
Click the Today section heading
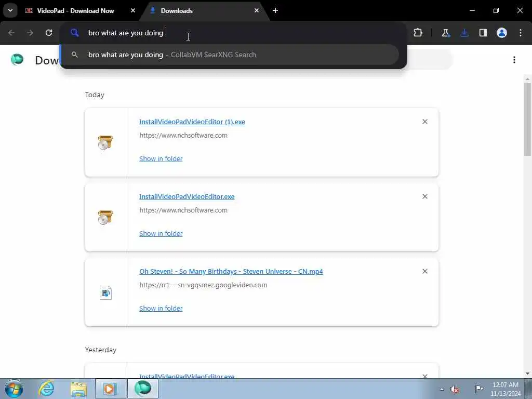point(95,95)
